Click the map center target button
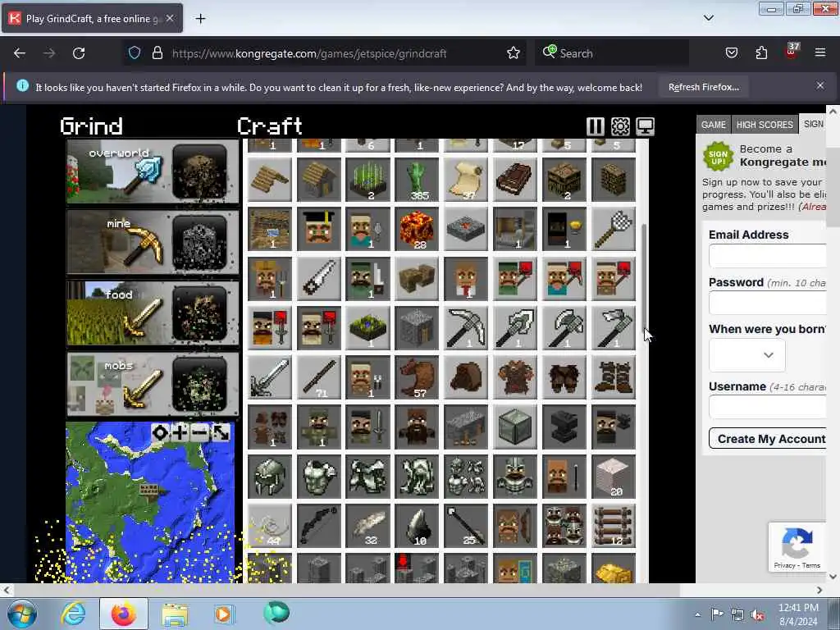 160,432
